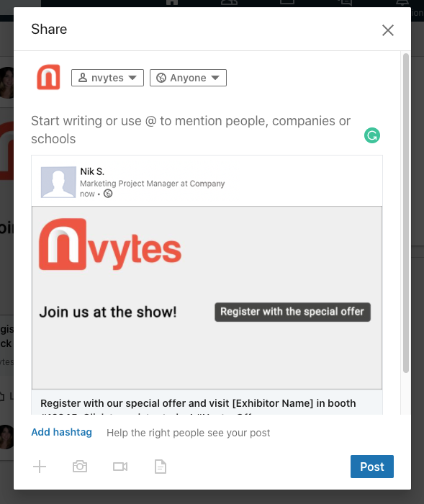Click Nik S. profile placeholder picture
Viewport: 424px width, 504px height.
coord(58,182)
